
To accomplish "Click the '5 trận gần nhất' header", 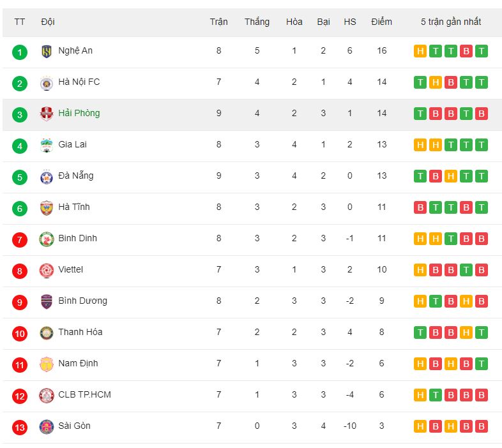I will coord(451,22).
